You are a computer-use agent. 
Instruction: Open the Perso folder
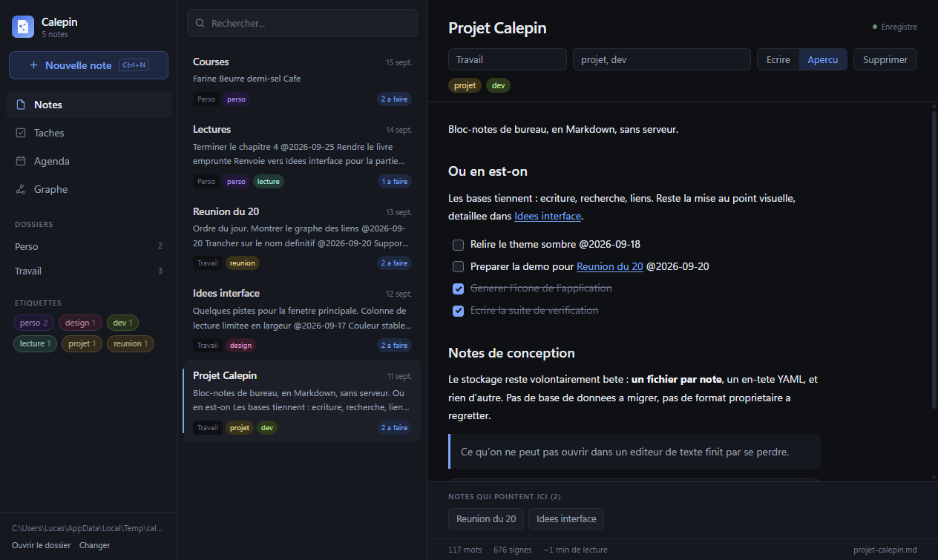point(88,246)
